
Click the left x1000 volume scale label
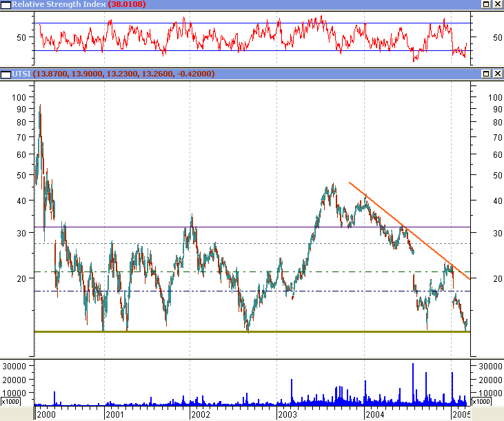(10, 402)
